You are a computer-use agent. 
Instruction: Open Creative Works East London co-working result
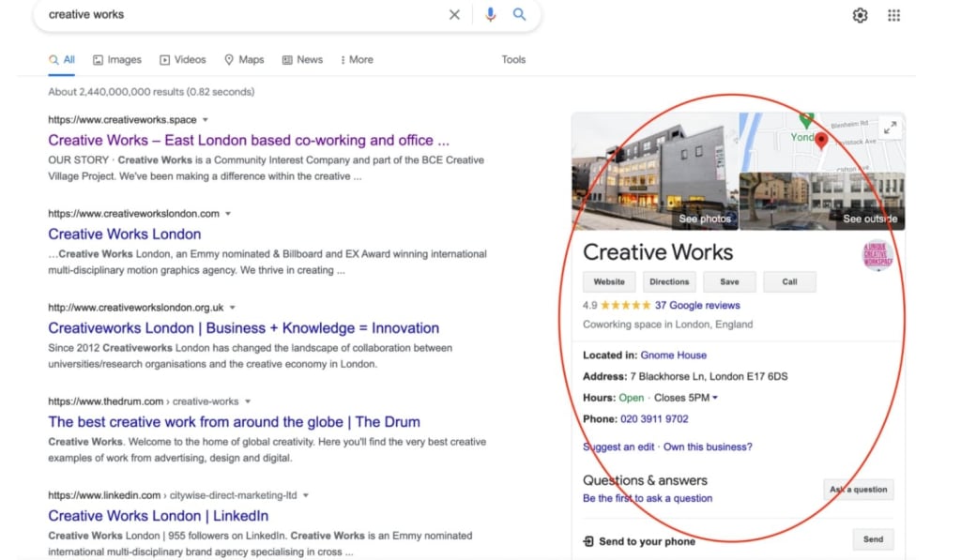pos(249,141)
